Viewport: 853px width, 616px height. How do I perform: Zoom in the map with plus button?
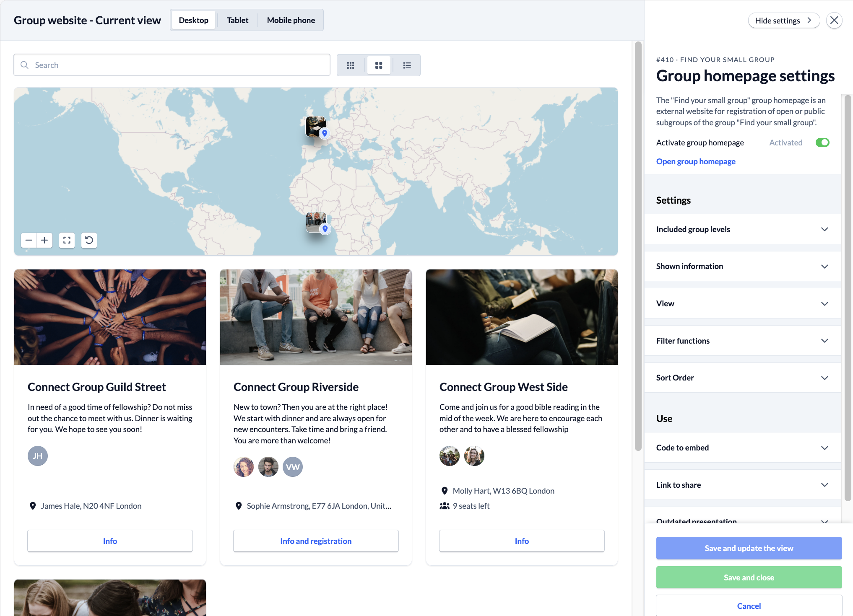44,240
